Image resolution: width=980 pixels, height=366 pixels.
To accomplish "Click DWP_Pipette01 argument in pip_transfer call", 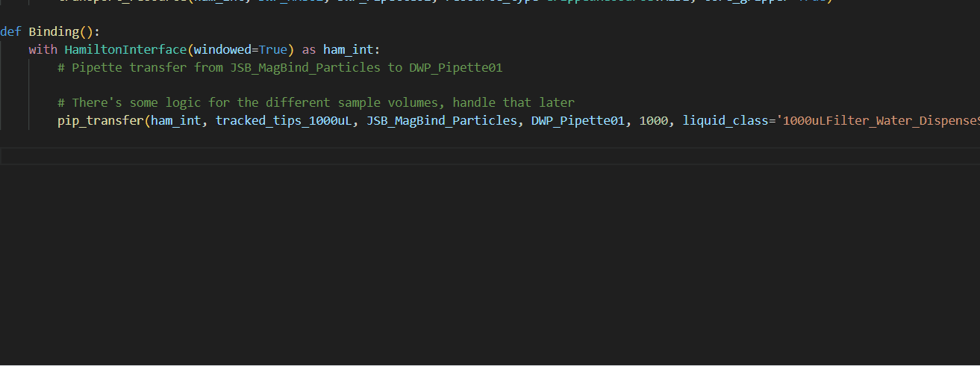I will tap(578, 120).
